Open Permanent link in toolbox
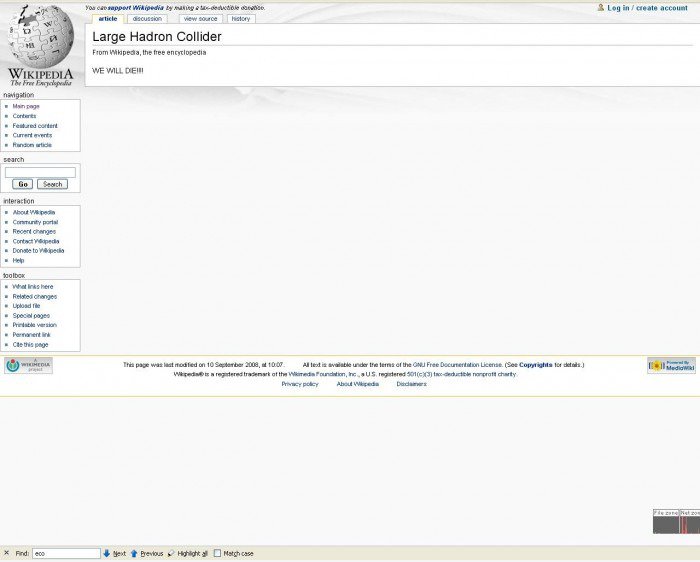The image size is (700, 562). (x=32, y=335)
